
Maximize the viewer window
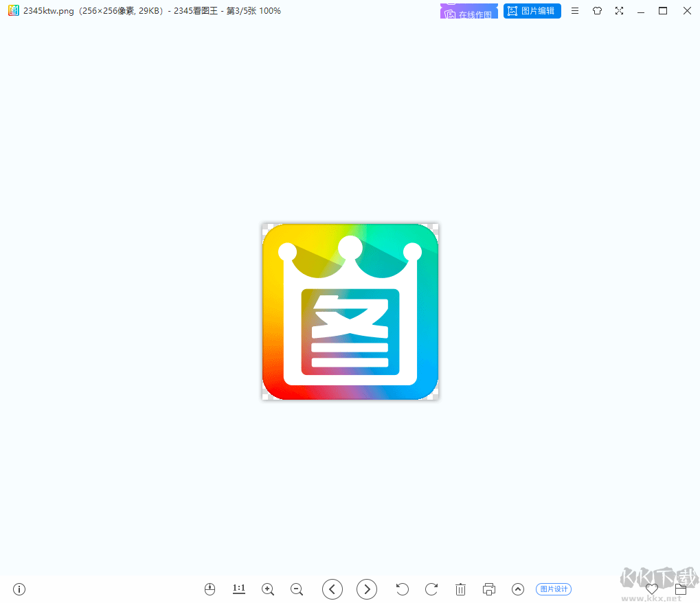point(663,11)
